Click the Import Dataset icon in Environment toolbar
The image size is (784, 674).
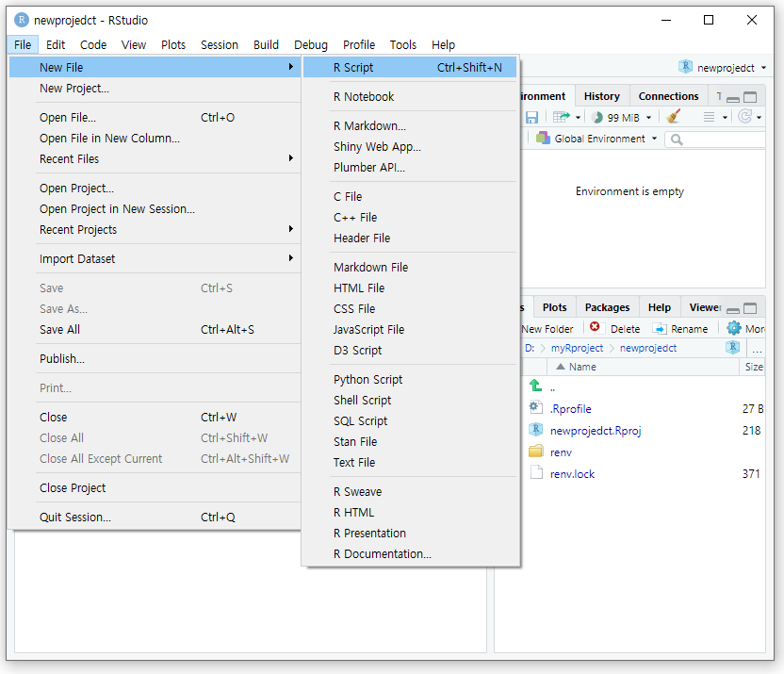[562, 118]
